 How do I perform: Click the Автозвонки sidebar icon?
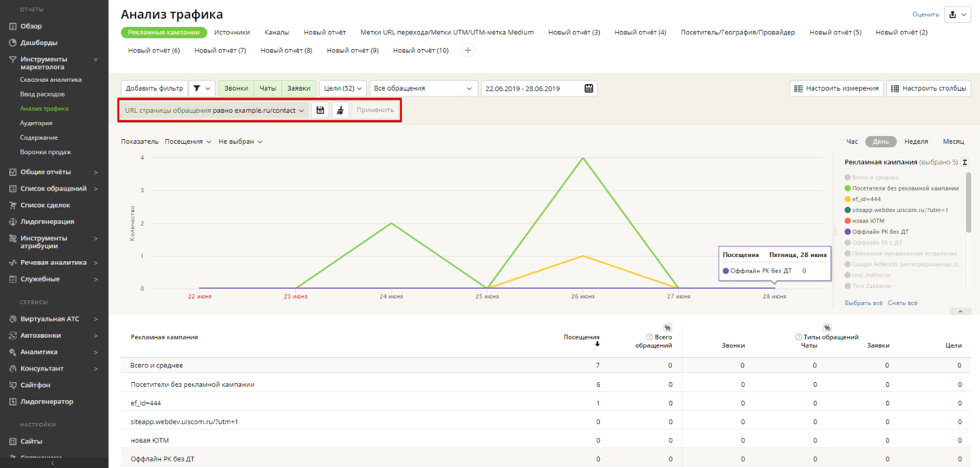coord(12,335)
